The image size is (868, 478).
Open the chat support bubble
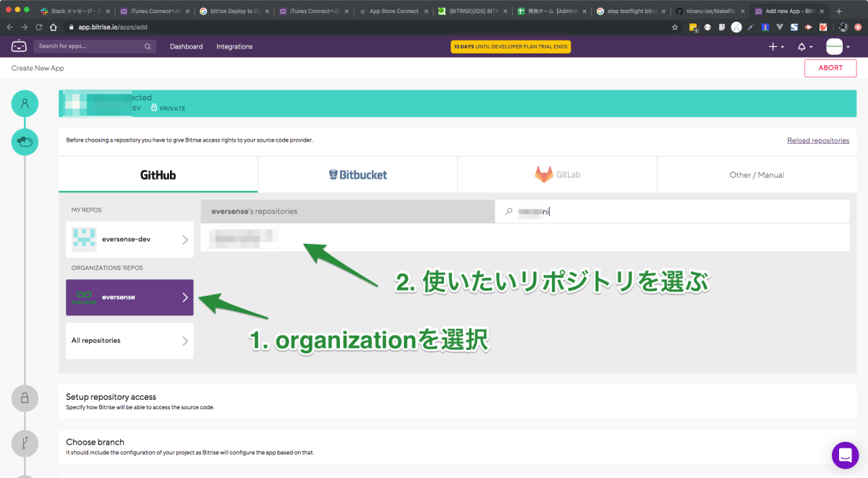(x=845, y=455)
